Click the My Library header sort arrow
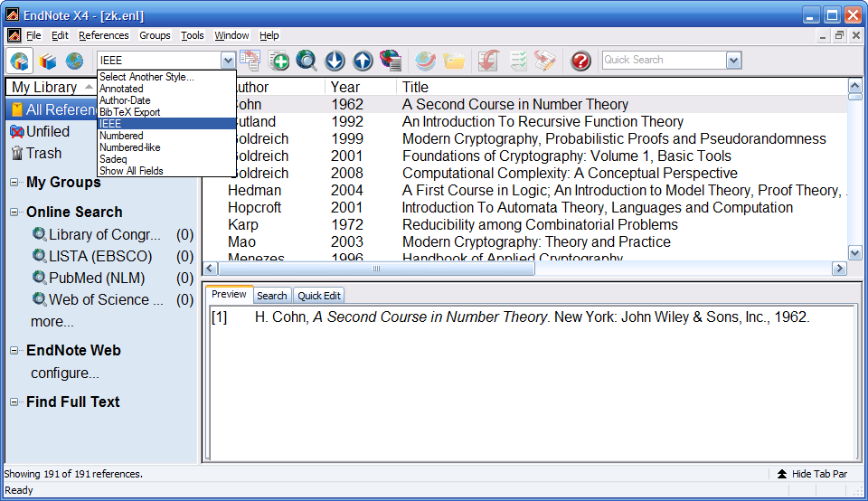Viewport: 868px width, 501px height. [x=89, y=87]
